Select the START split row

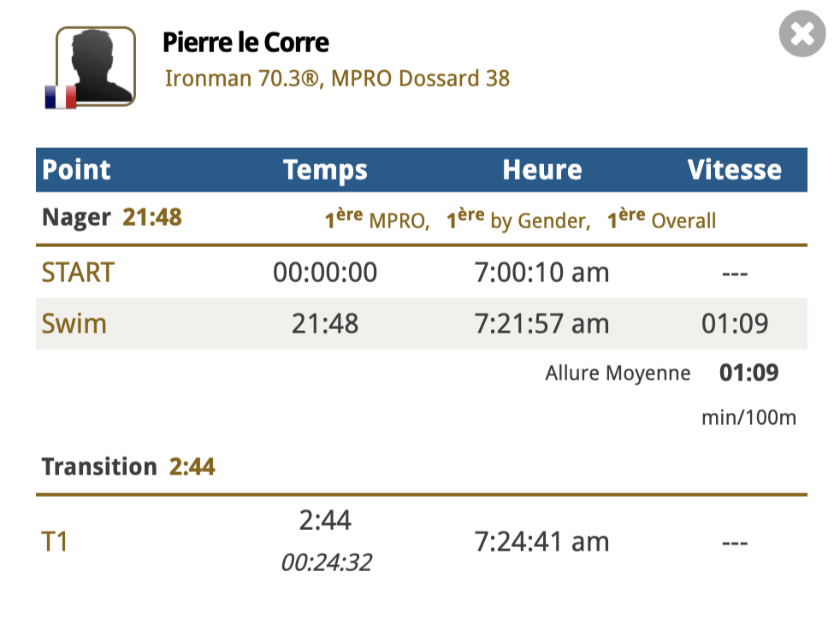pos(422,273)
